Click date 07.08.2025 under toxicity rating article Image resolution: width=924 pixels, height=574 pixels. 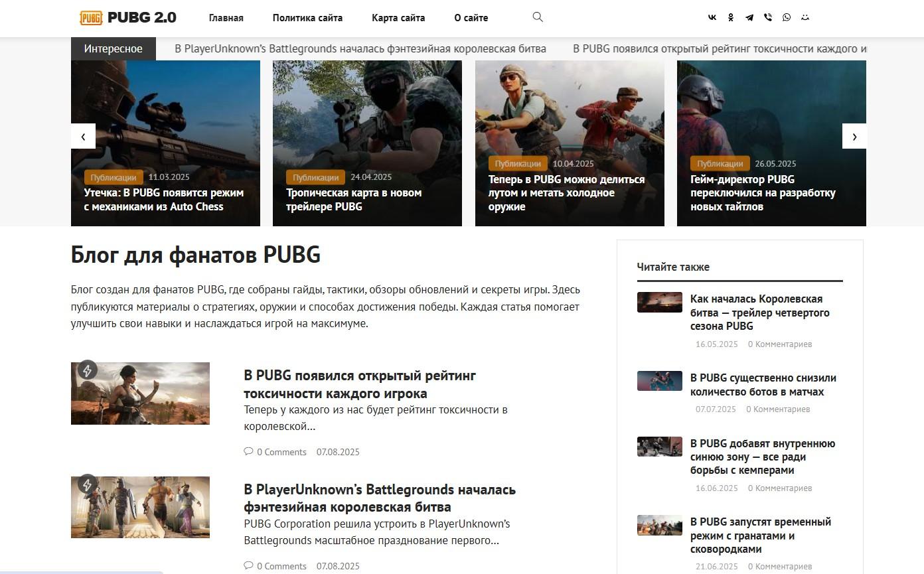338,452
